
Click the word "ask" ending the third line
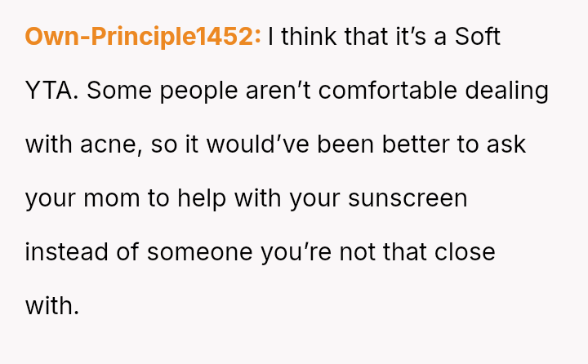point(506,144)
